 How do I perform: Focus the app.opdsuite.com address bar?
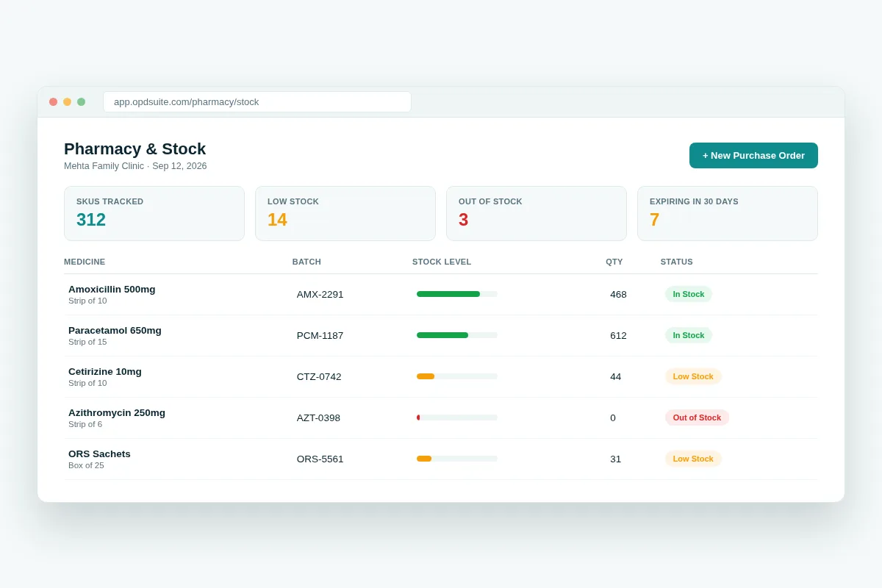[257, 101]
